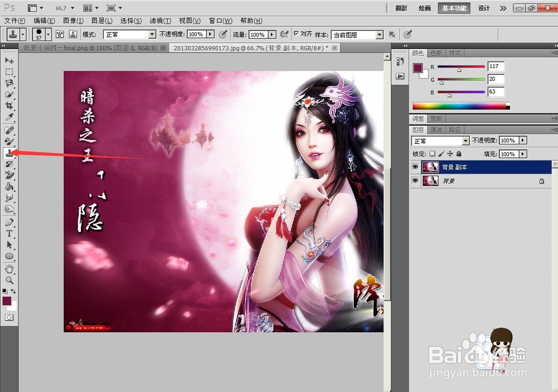Click the 基本功能 workspace button

[x=454, y=8]
